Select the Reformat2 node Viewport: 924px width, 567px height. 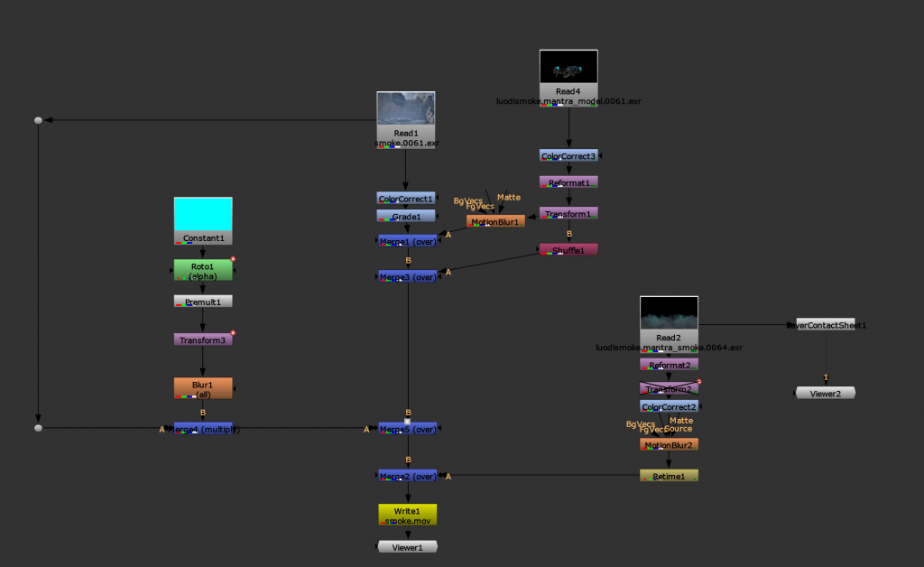click(669, 365)
